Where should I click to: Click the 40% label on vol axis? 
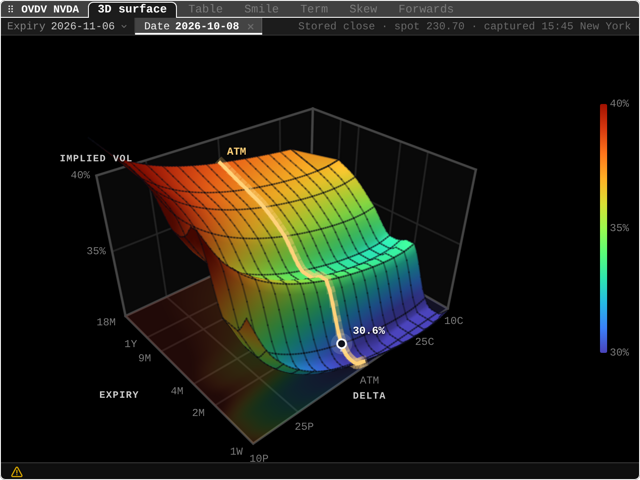click(80, 175)
